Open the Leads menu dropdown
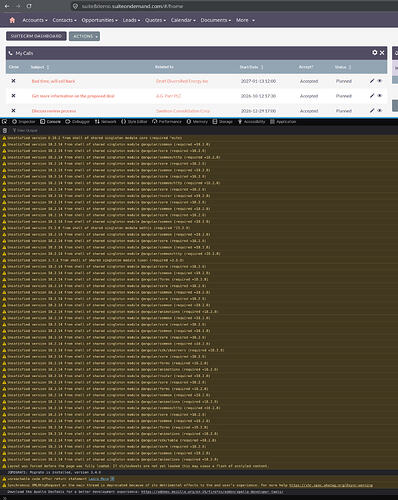The image size is (398, 500). click(131, 20)
